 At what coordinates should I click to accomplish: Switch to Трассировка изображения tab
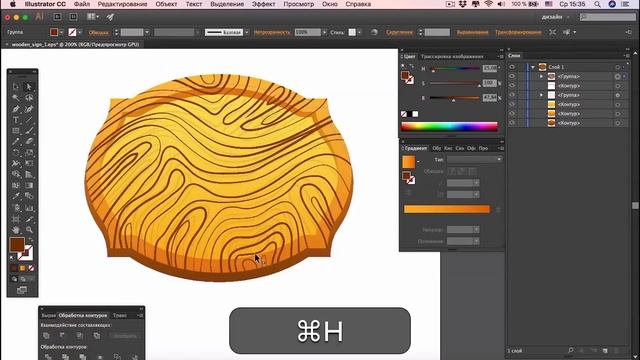tap(452, 56)
